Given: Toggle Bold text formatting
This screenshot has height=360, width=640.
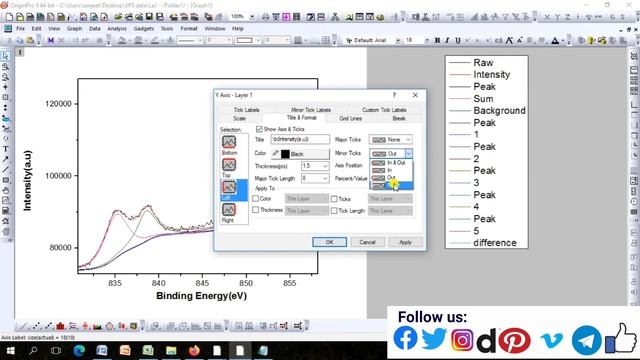Looking at the screenshot, I should [437, 40].
